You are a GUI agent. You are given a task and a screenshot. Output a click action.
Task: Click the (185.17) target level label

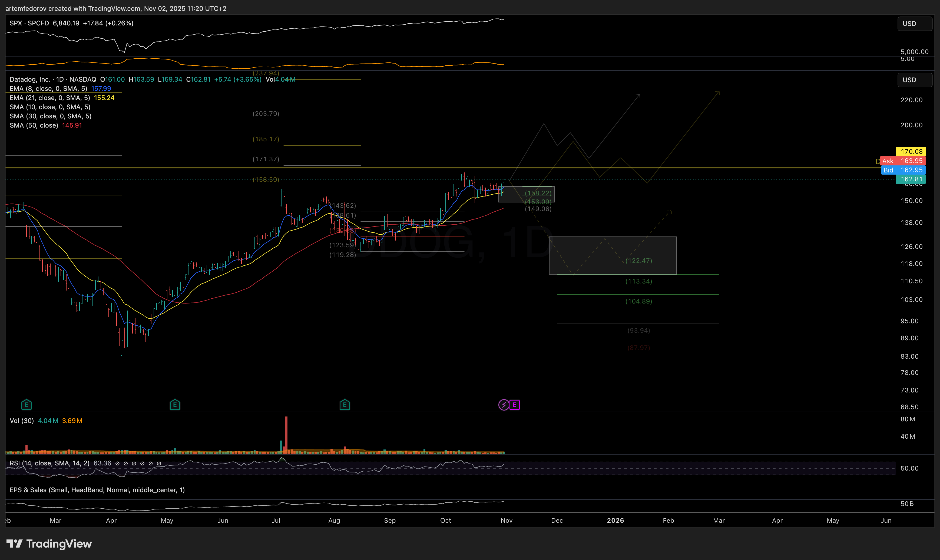point(266,139)
